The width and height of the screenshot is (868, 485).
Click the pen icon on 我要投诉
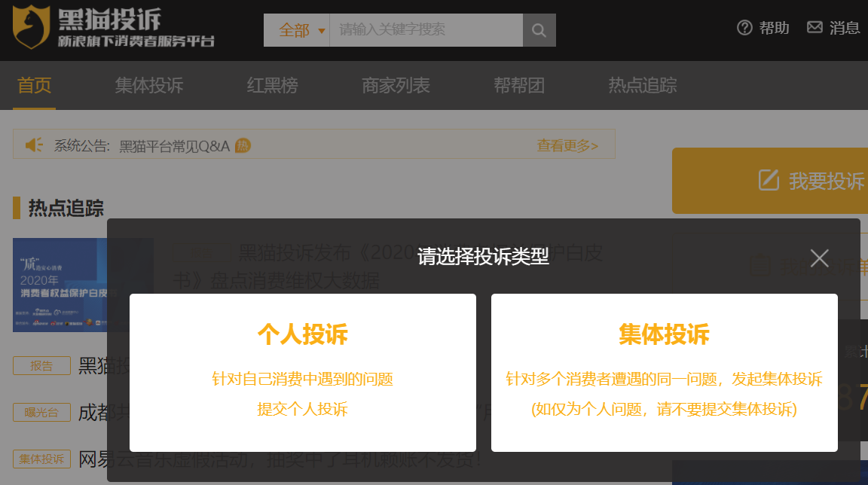point(767,181)
